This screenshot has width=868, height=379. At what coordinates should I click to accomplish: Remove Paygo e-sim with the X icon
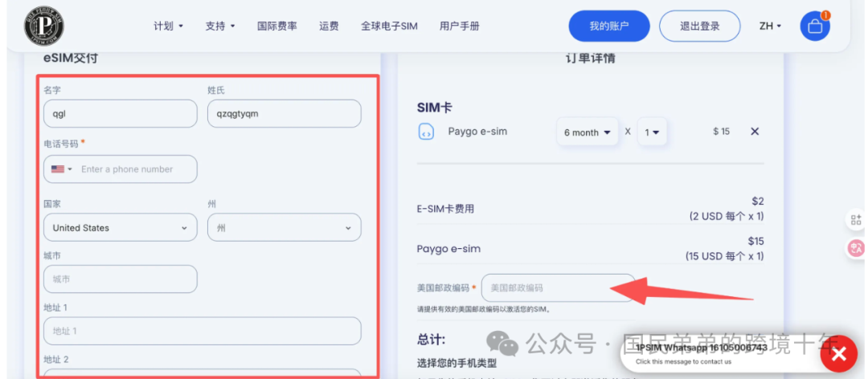[x=755, y=132]
